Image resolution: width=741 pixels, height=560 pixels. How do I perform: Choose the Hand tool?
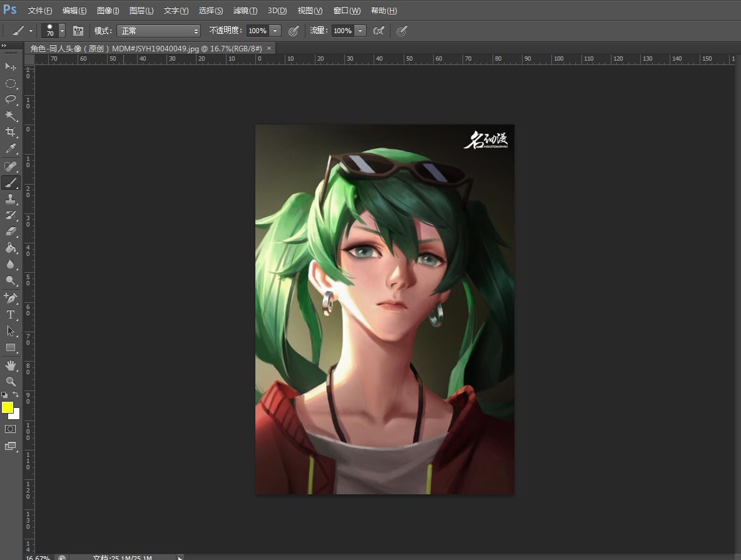pos(11,365)
